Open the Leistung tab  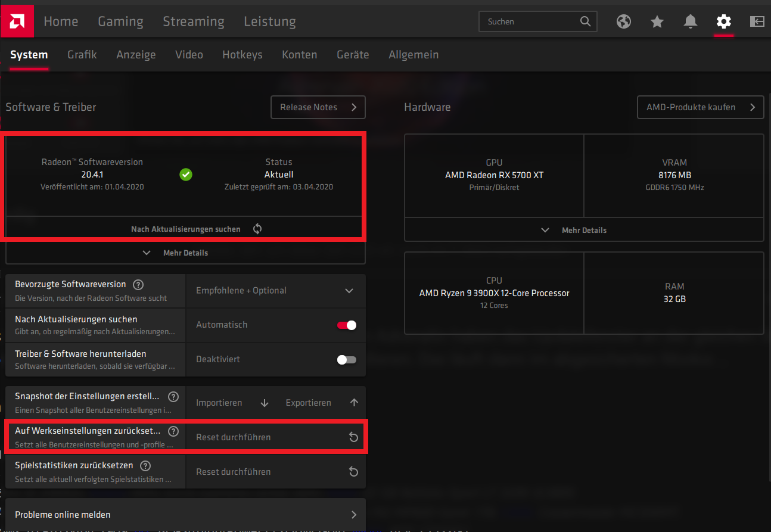tap(270, 21)
